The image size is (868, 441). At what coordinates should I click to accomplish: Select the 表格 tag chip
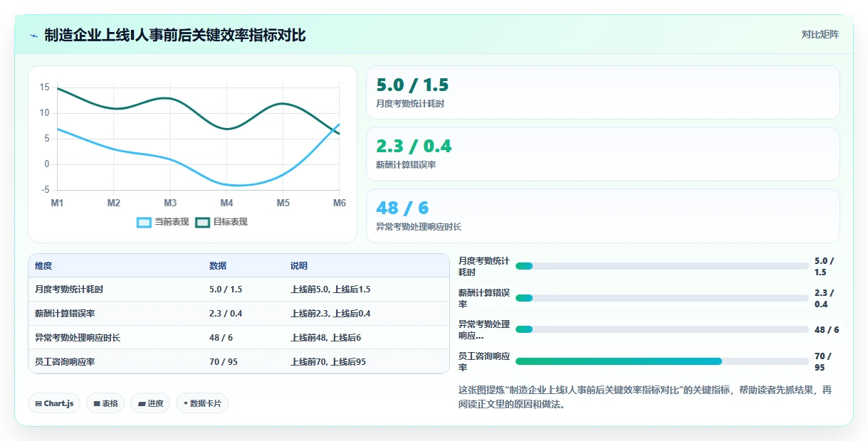(105, 403)
